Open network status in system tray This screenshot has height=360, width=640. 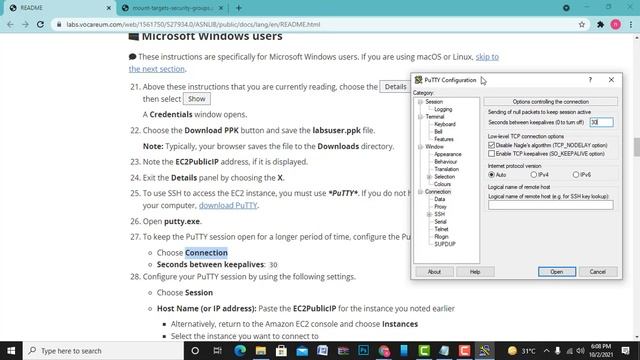coord(569,351)
